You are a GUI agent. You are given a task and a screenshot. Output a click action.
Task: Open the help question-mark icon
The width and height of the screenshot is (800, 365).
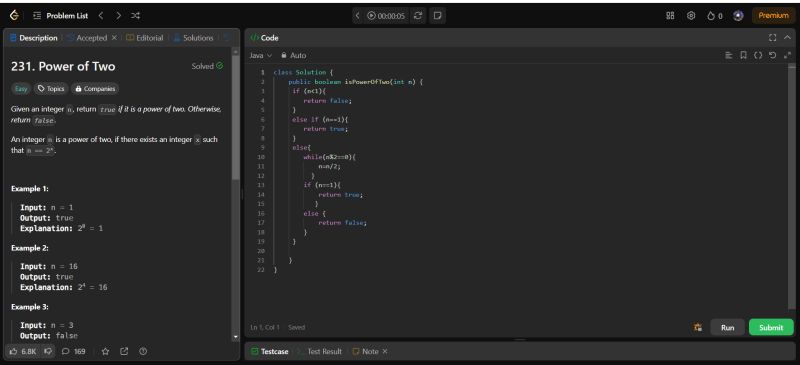click(x=143, y=351)
